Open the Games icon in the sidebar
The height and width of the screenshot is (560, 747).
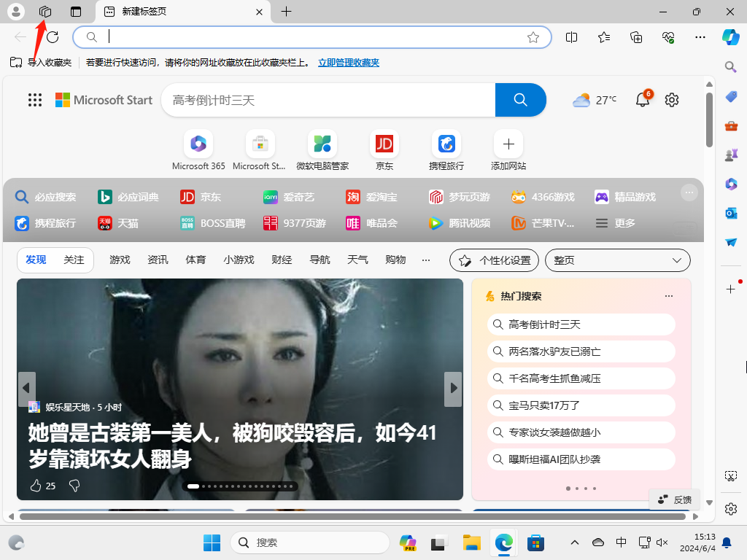tap(731, 155)
